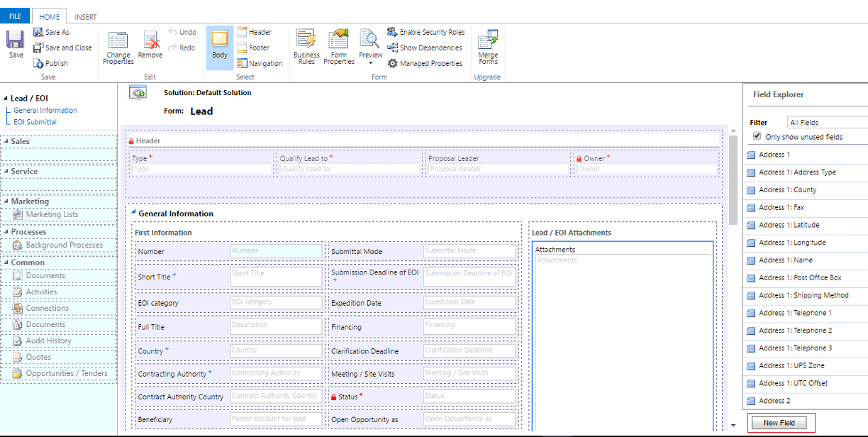
Task: Switch to the INSERT ribbon tab
Action: click(x=85, y=16)
